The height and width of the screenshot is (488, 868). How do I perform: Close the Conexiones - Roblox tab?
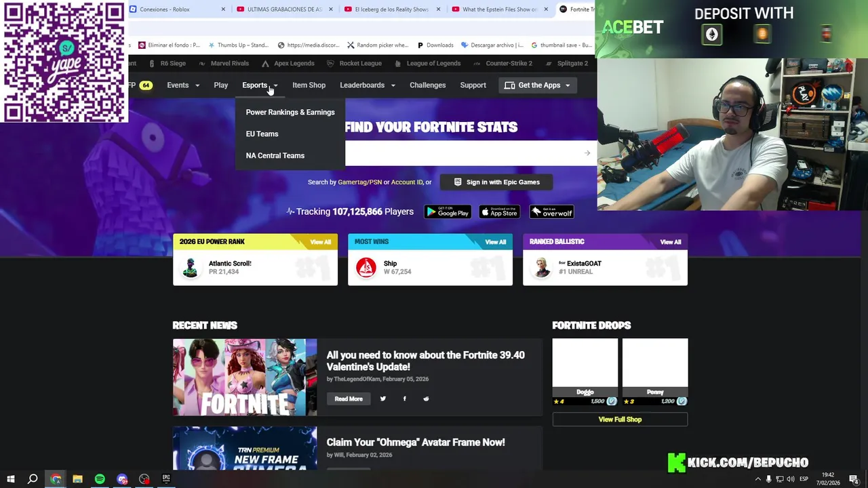click(x=223, y=9)
